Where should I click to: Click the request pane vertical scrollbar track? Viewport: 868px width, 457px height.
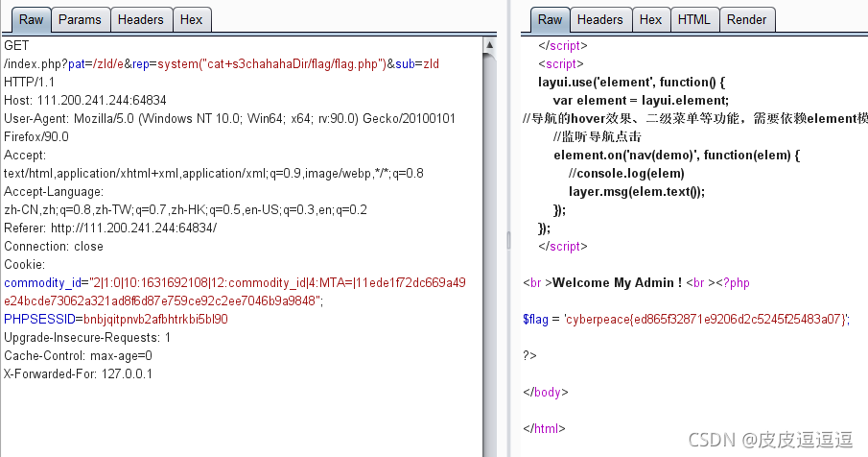click(x=489, y=254)
